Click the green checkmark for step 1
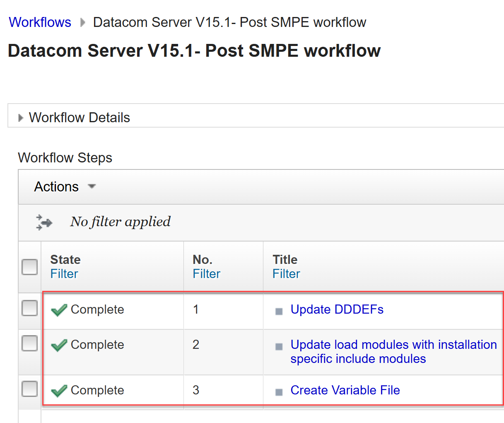 point(59,310)
